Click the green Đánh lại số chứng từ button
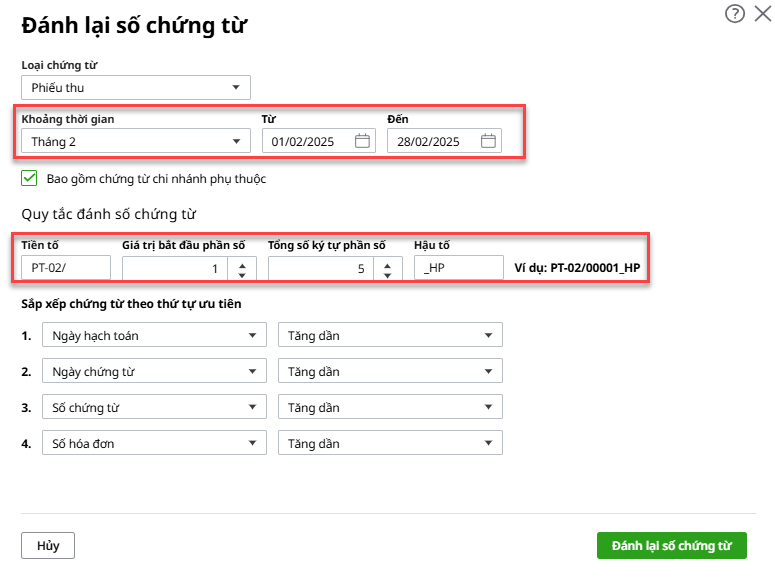 click(x=671, y=546)
